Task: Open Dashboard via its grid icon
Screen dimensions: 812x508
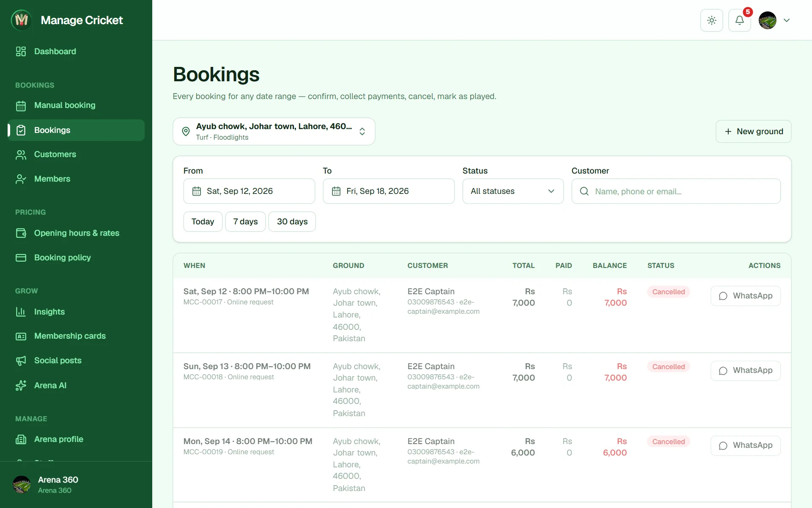Action: click(x=21, y=51)
